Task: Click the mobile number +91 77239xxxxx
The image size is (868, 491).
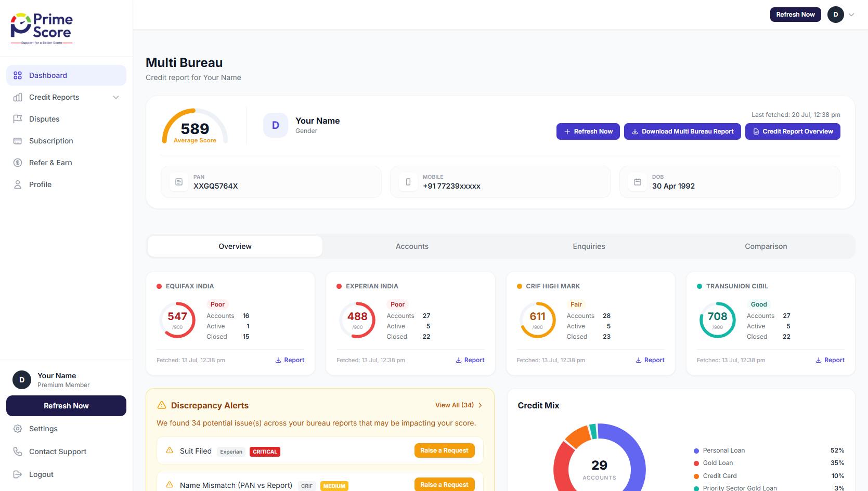Action: pos(451,186)
